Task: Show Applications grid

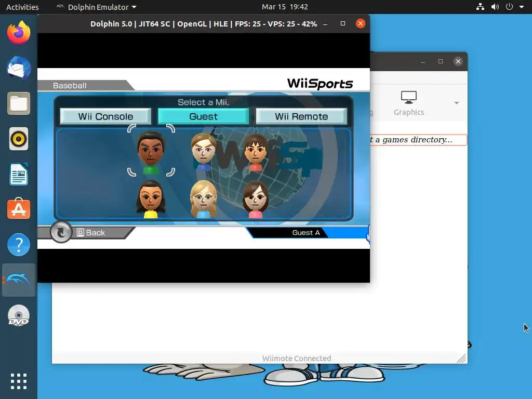Action: (x=19, y=381)
